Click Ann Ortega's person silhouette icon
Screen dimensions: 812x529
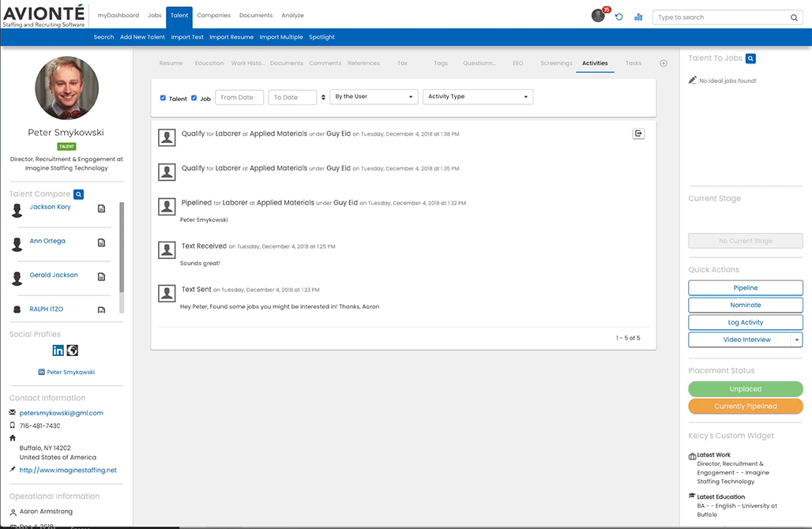point(17,244)
